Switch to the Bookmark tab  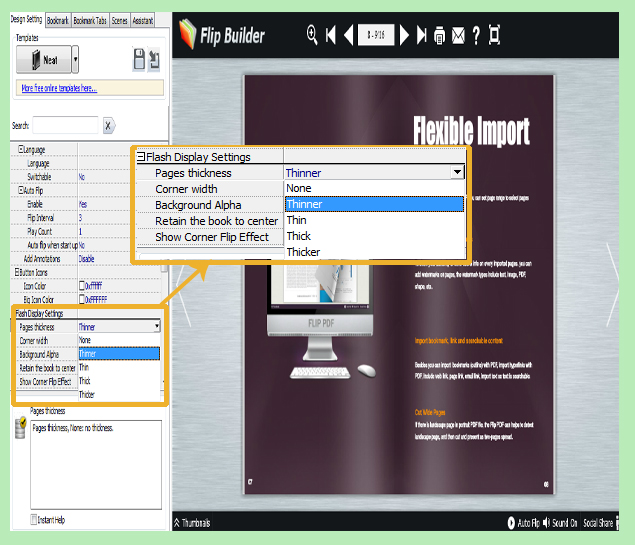[58, 20]
